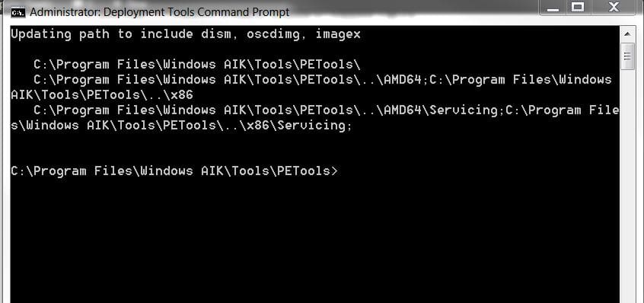Viewport: 644px width, 303px height.
Task: Click the vertical scrollbar thumb
Action: pos(626,56)
